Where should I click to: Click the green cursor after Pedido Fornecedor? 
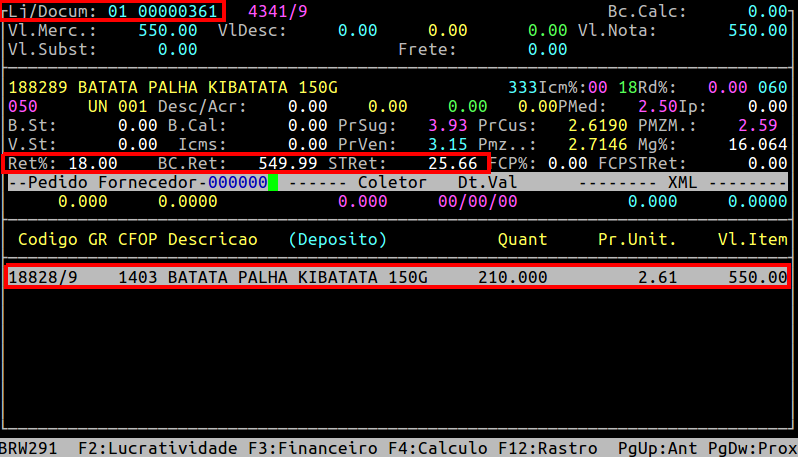pyautogui.click(x=272, y=183)
